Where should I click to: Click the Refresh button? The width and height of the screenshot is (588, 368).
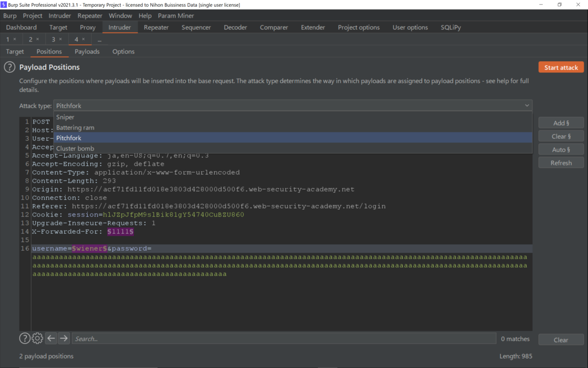(x=561, y=163)
